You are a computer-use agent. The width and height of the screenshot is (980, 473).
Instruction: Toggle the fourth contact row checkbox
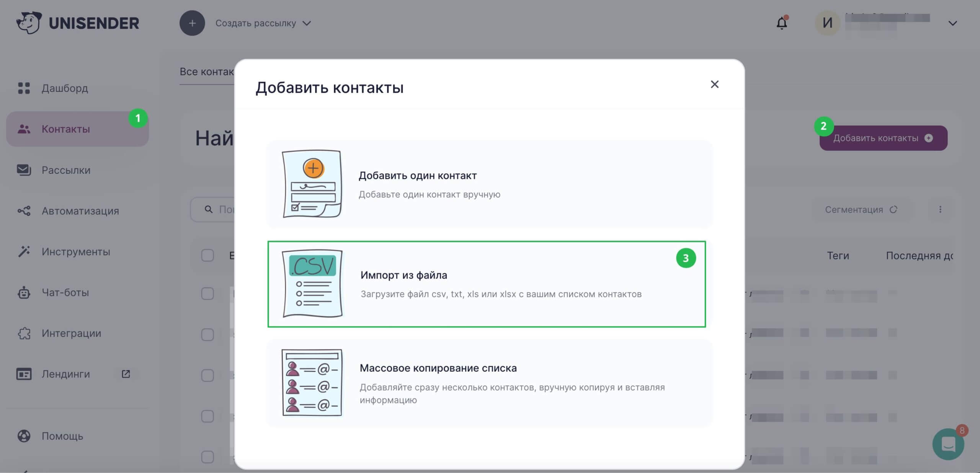pyautogui.click(x=207, y=416)
